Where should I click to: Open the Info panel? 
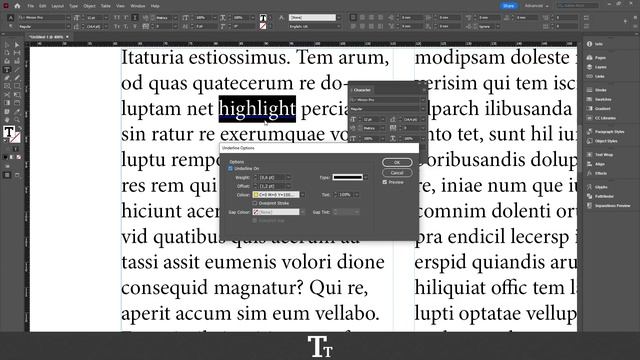[x=595, y=44]
